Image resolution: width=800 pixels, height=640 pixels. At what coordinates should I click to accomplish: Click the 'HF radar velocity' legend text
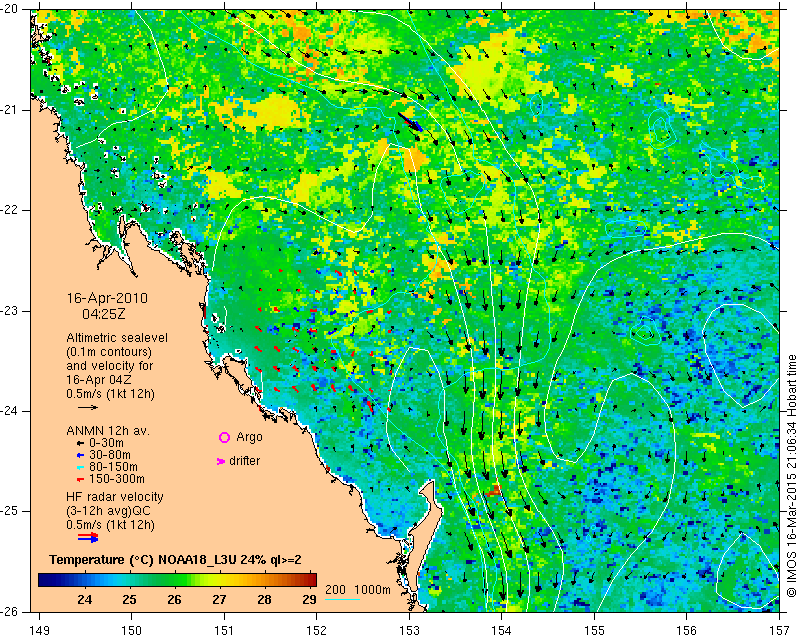(115, 497)
